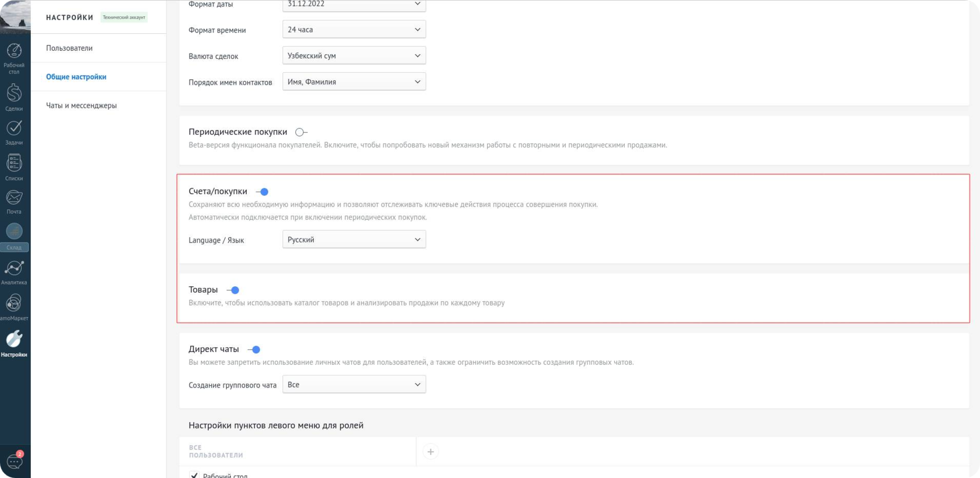
Task: Select Чаты и мессенджеры in settings menu
Action: (82, 106)
